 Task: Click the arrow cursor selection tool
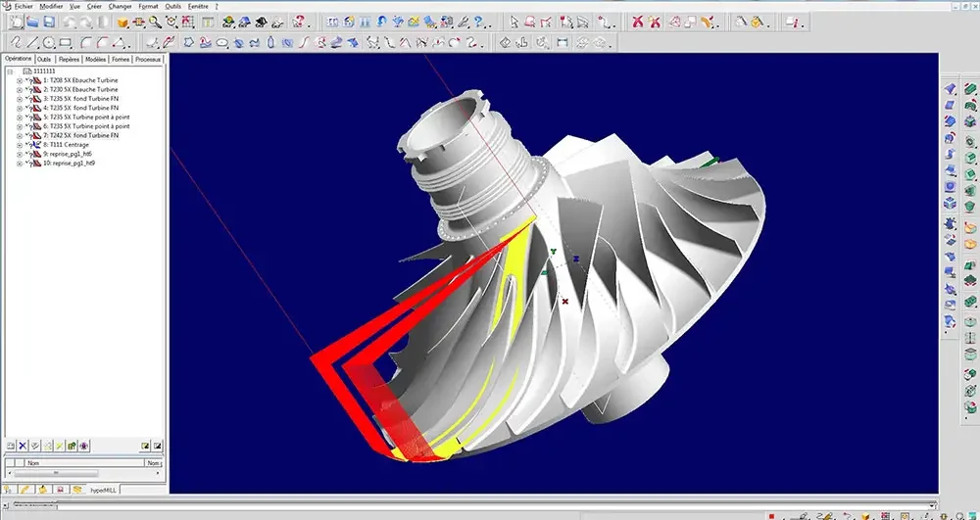[514, 23]
